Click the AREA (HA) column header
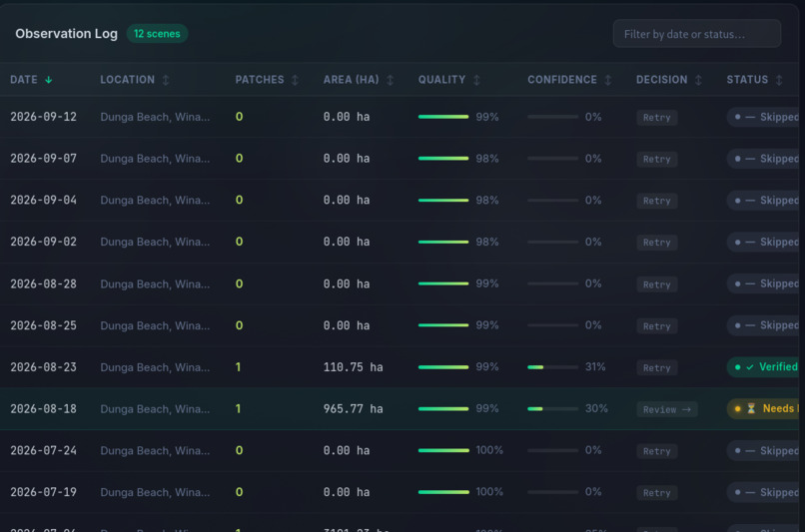Image resolution: width=805 pixels, height=532 pixels. pos(352,80)
